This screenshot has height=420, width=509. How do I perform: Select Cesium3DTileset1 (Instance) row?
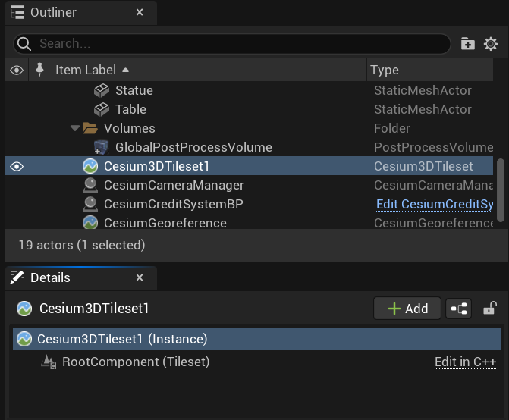(x=256, y=339)
